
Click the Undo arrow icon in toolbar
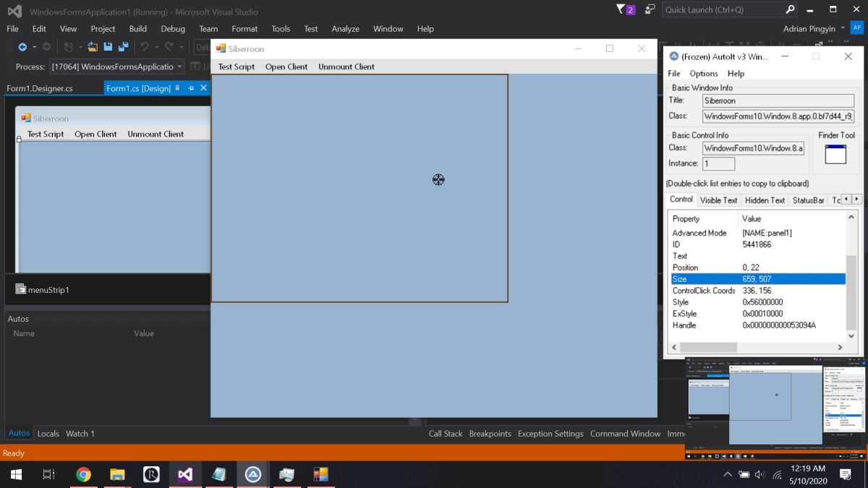(x=145, y=47)
